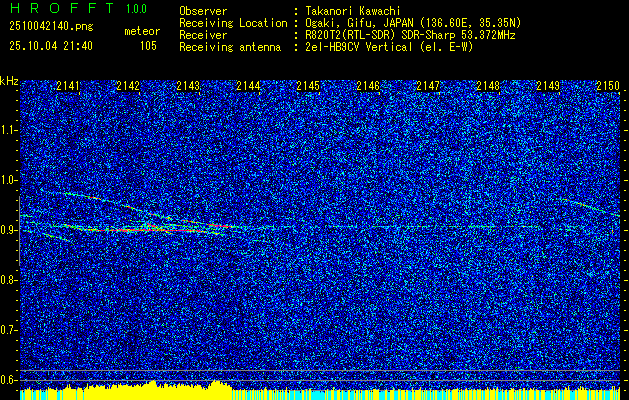Viewport: 629px width, 400px height.
Task: Click the timestamp 25.10.04 21:40
Action: click(51, 46)
